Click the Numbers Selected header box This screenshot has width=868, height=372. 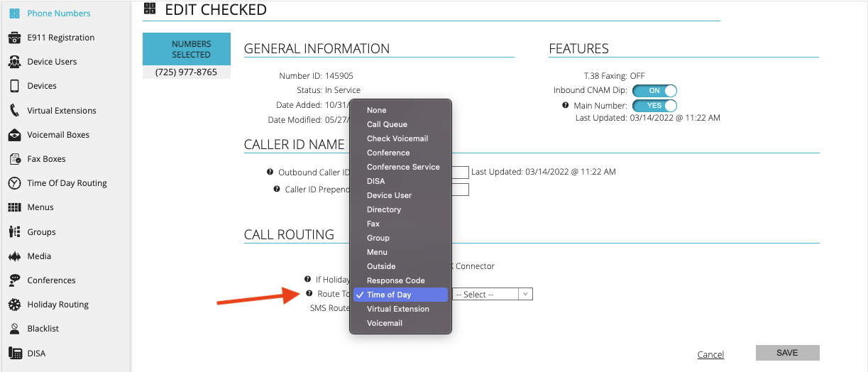[x=187, y=49]
